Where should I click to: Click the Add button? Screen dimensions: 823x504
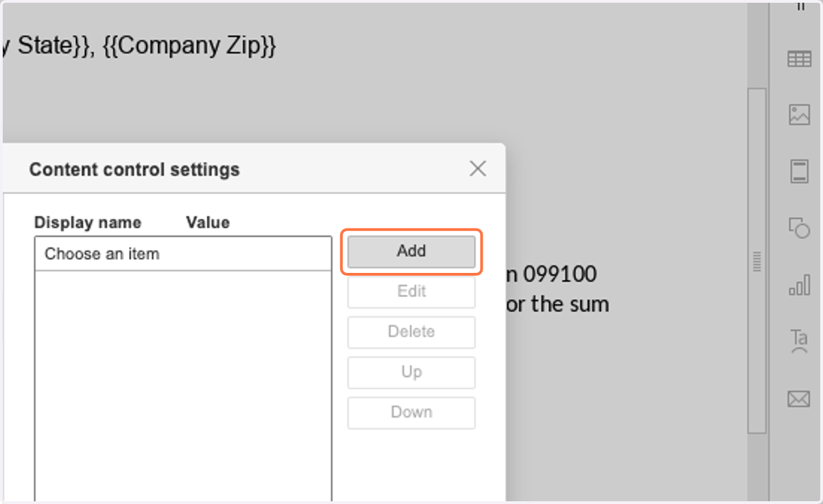(x=411, y=252)
